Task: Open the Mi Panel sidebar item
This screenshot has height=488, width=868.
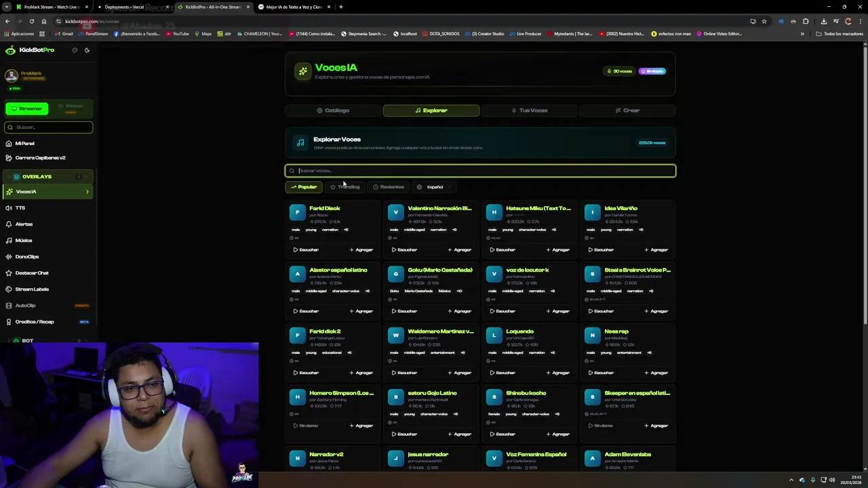Action: (x=47, y=144)
